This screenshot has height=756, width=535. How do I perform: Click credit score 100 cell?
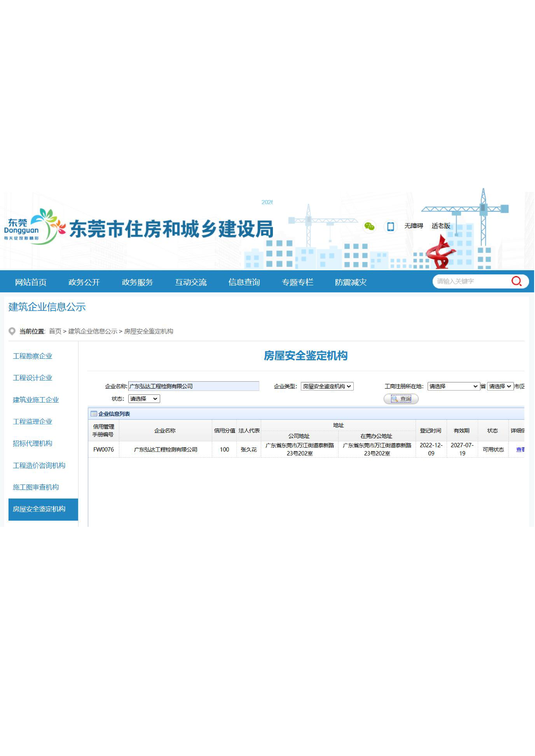tap(224, 449)
